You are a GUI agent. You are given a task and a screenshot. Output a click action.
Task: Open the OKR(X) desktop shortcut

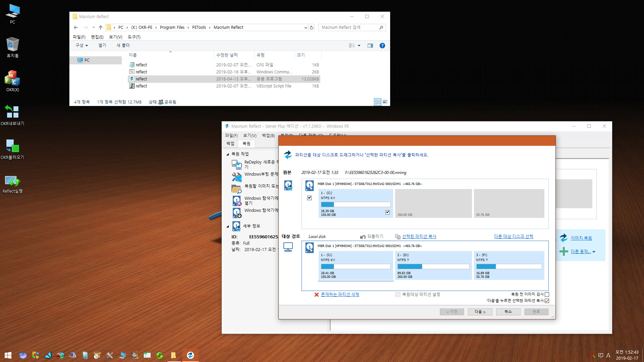pos(12,81)
